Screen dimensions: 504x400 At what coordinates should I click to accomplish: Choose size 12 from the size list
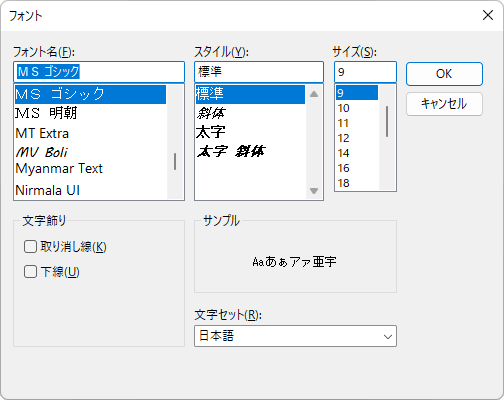point(357,138)
